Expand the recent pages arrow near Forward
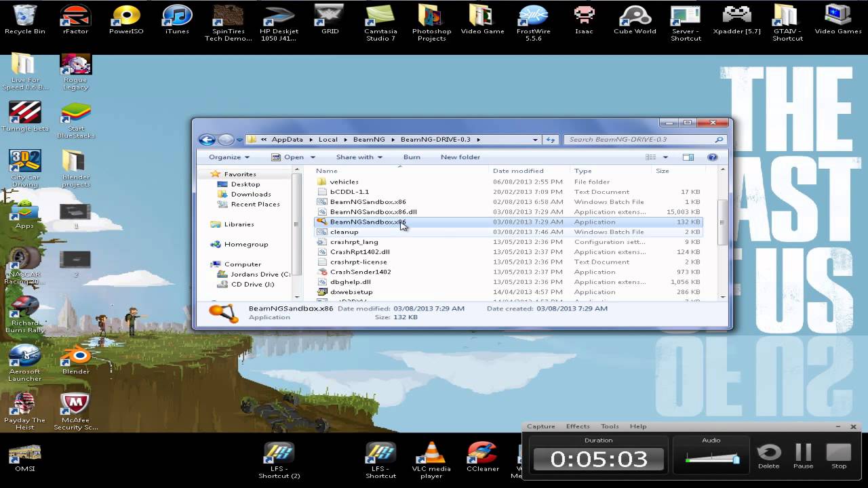Image resolution: width=868 pixels, height=488 pixels. click(239, 140)
